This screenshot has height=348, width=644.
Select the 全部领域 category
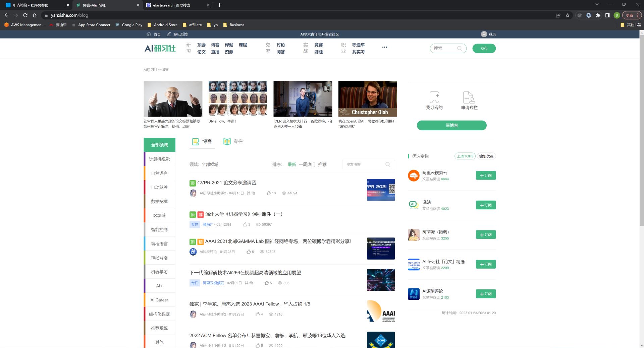tap(159, 145)
